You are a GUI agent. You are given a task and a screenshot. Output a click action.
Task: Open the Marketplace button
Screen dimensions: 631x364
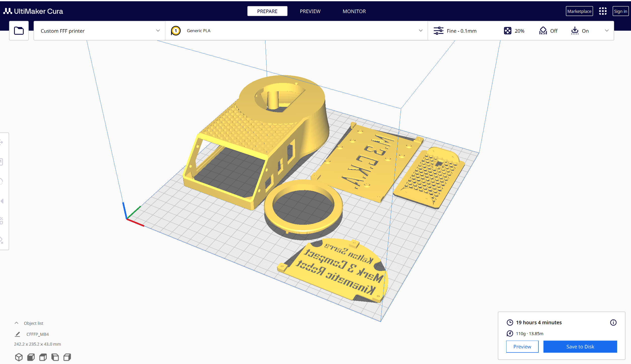[579, 11]
